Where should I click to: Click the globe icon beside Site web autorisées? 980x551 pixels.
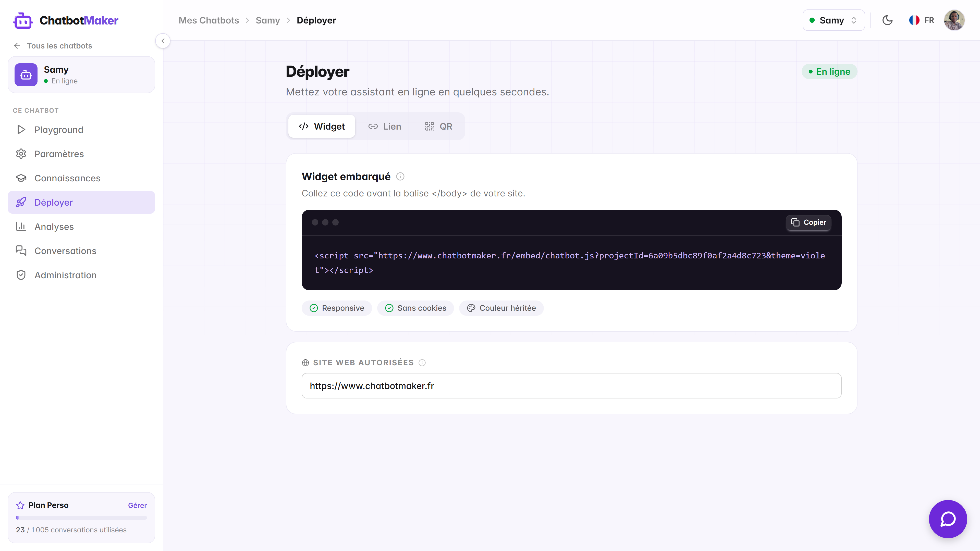pos(305,363)
